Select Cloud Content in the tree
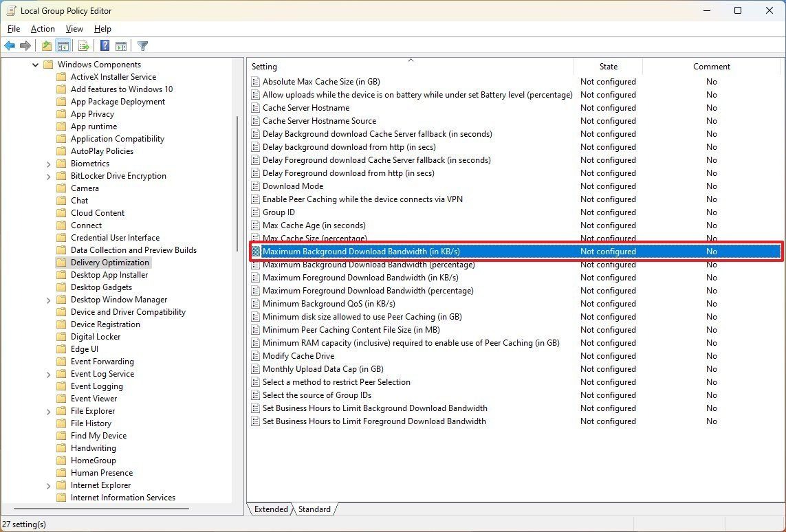Screen dimensions: 786x532 click(x=97, y=213)
